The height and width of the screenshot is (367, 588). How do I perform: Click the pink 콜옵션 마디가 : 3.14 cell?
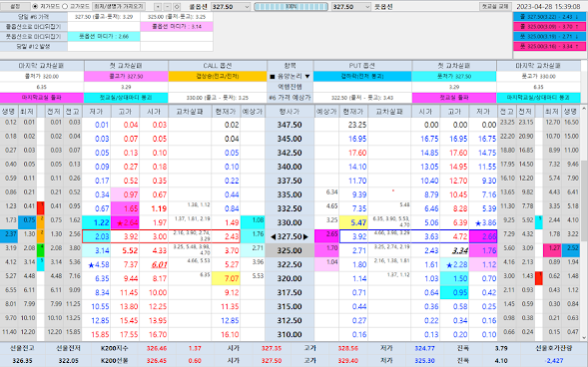click(177, 27)
